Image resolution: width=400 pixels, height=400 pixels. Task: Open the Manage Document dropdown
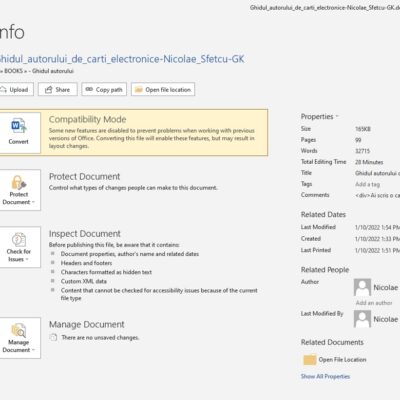pos(20,338)
